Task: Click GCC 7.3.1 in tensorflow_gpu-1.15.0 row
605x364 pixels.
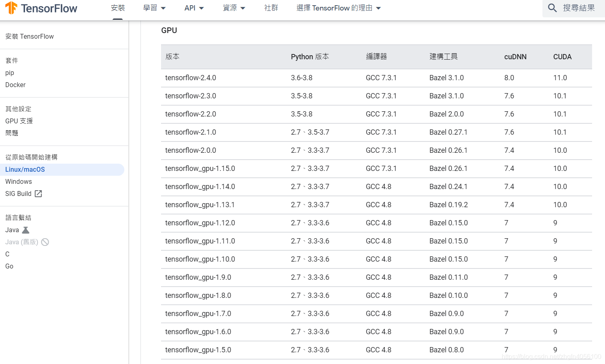Action: [381, 168]
